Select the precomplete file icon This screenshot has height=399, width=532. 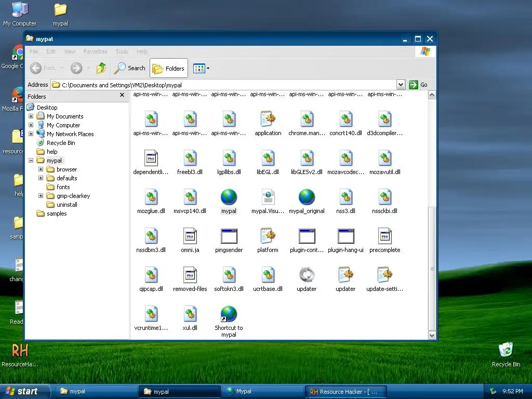[x=385, y=236]
